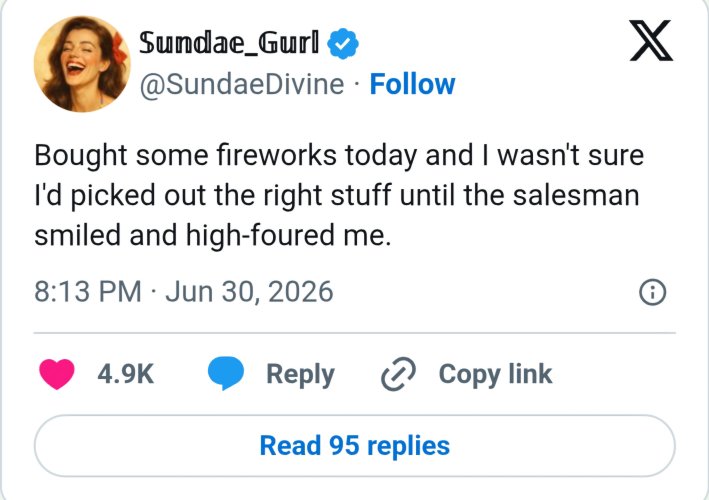Click the 4.9K likes count
709x500 pixels.
point(126,374)
